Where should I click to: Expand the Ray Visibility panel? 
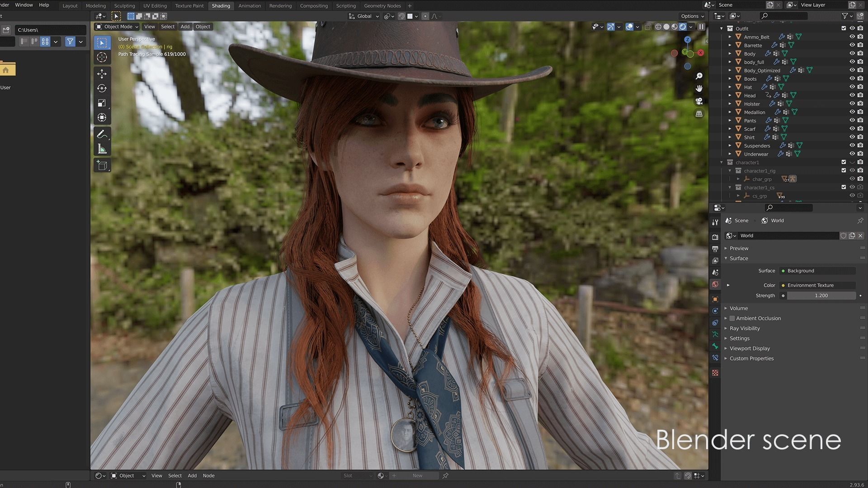[x=744, y=328]
